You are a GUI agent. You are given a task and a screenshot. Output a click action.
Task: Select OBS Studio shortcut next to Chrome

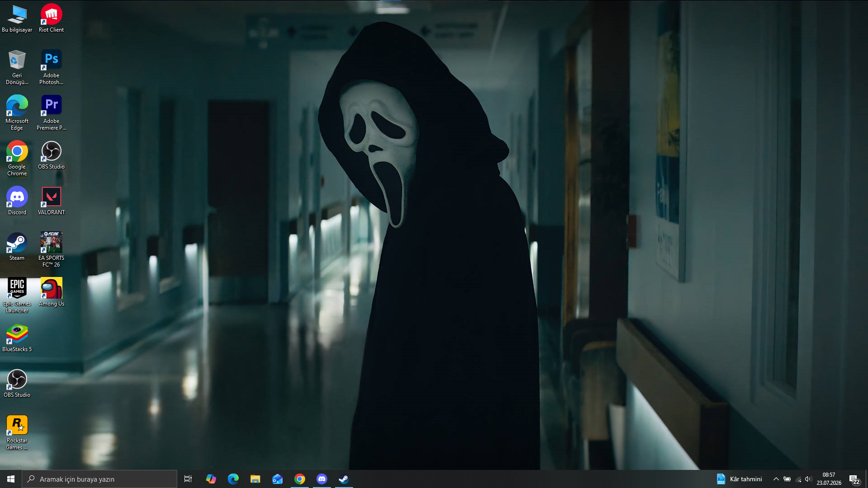click(x=51, y=155)
